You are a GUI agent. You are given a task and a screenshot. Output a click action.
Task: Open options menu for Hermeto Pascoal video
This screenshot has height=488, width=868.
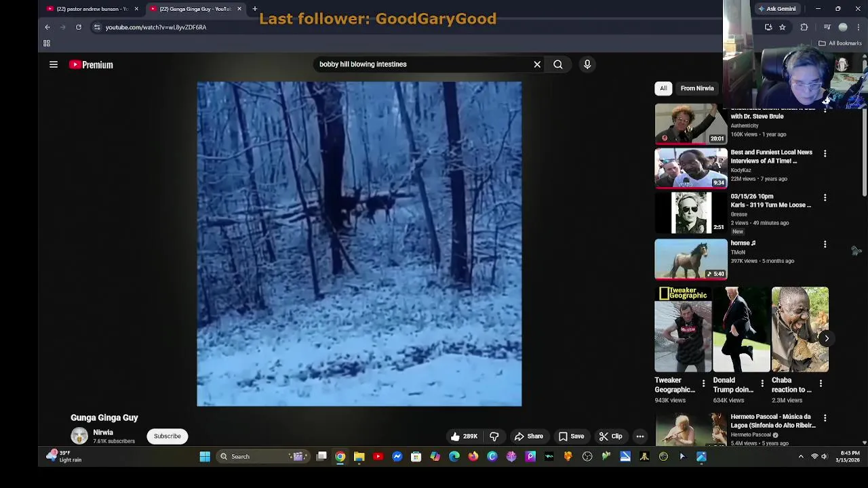[825, 418]
